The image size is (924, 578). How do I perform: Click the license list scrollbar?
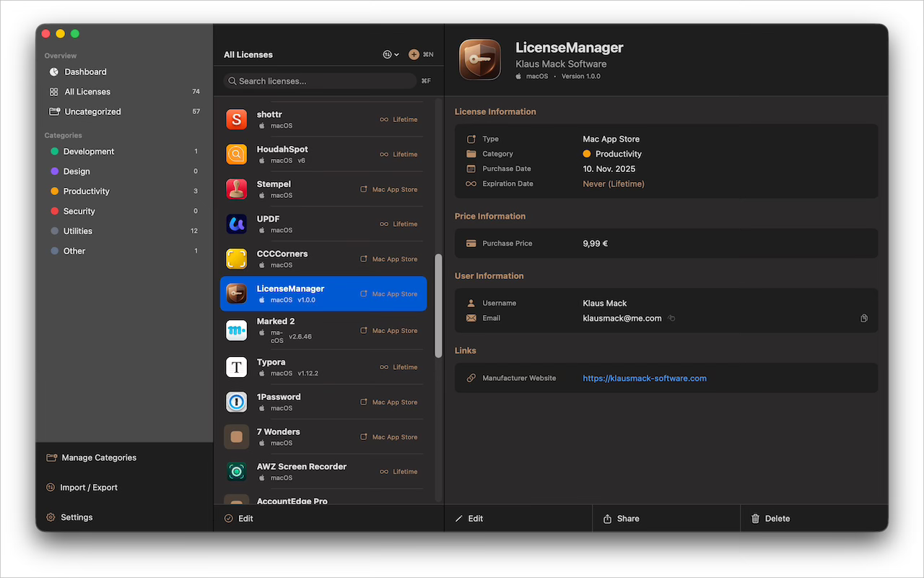(438, 306)
